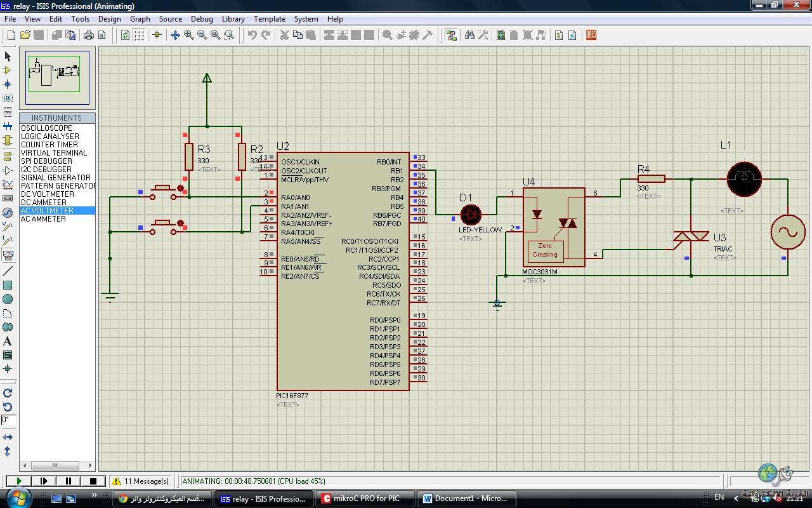Select the graph mode tool
The image size is (812, 508).
pyautogui.click(x=8, y=184)
